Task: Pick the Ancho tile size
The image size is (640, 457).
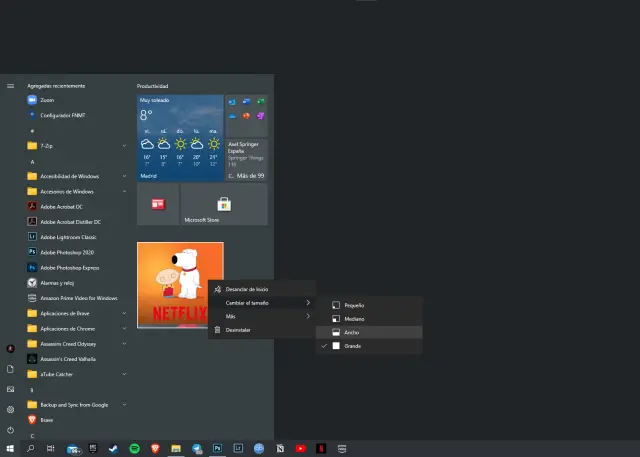Action: pyautogui.click(x=352, y=332)
